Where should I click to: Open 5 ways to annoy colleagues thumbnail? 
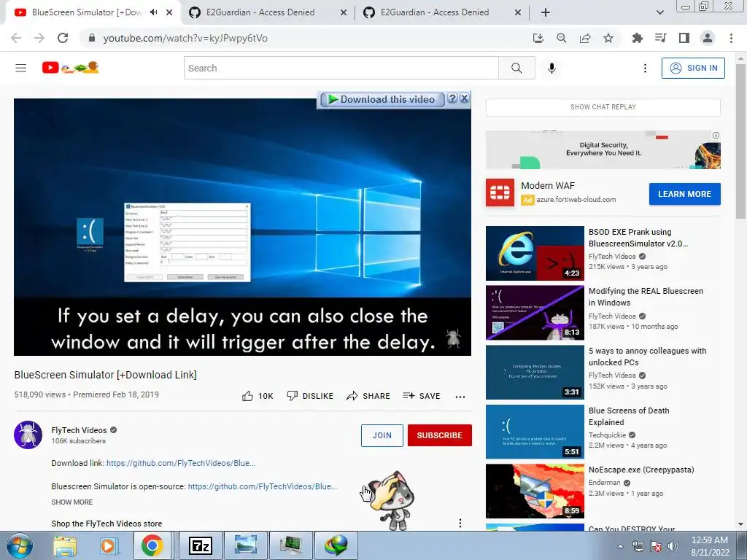[535, 373]
